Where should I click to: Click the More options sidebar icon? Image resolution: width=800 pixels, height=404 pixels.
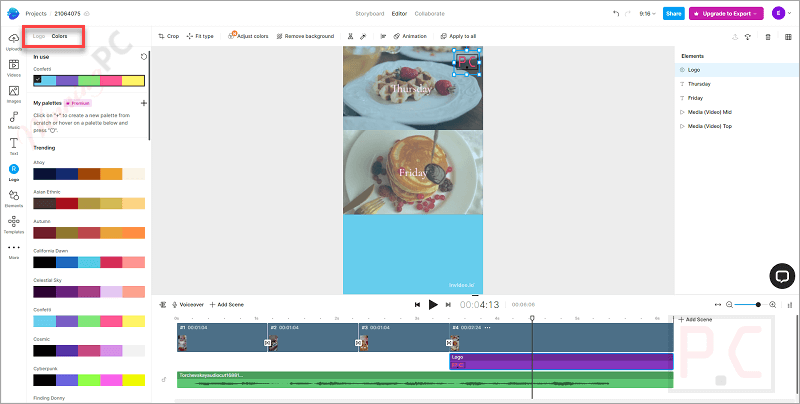click(x=14, y=250)
